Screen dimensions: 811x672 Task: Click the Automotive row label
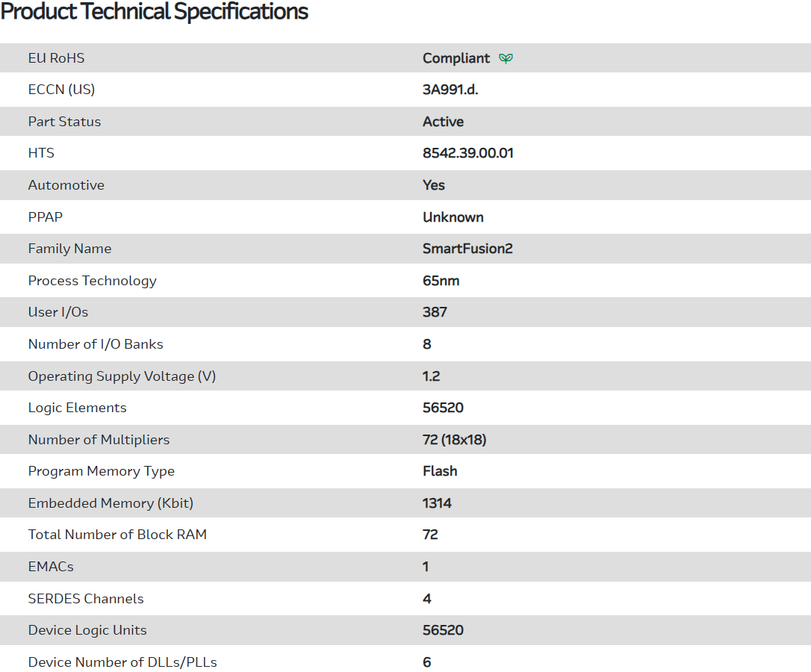click(x=66, y=185)
